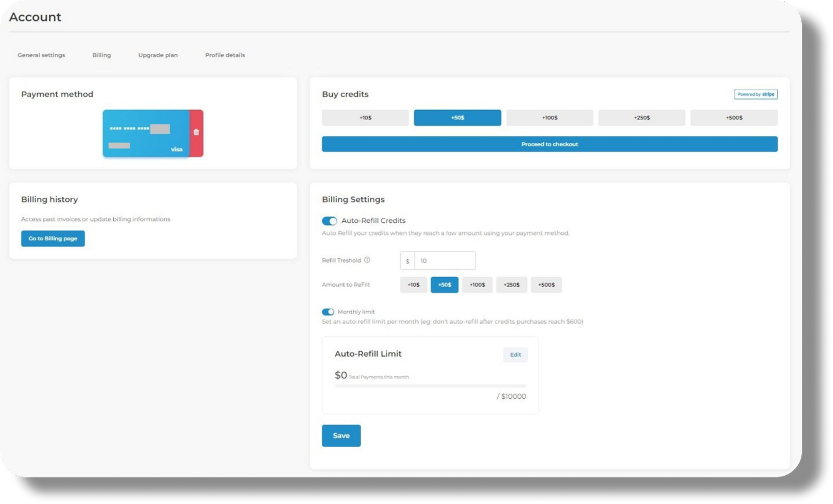Select the Profile details tab
The width and height of the screenshot is (833, 504).
[225, 55]
